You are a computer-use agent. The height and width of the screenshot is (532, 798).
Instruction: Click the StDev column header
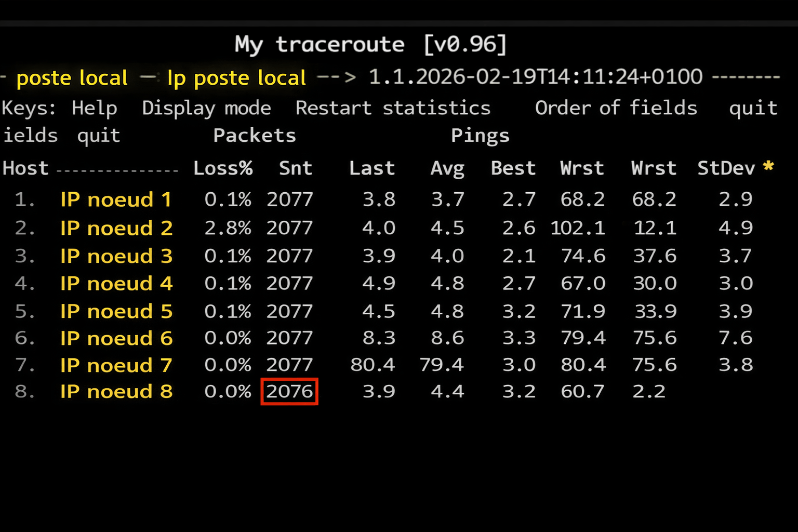[x=726, y=168]
